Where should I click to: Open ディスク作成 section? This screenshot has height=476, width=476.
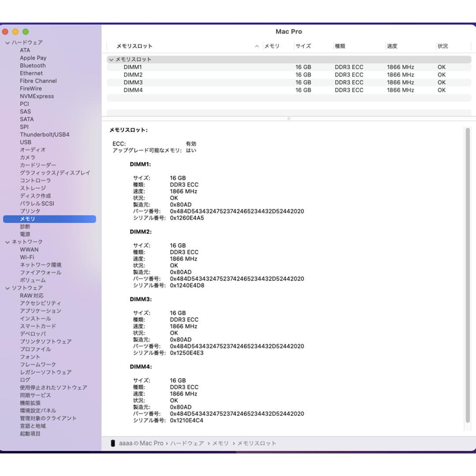[x=35, y=196]
